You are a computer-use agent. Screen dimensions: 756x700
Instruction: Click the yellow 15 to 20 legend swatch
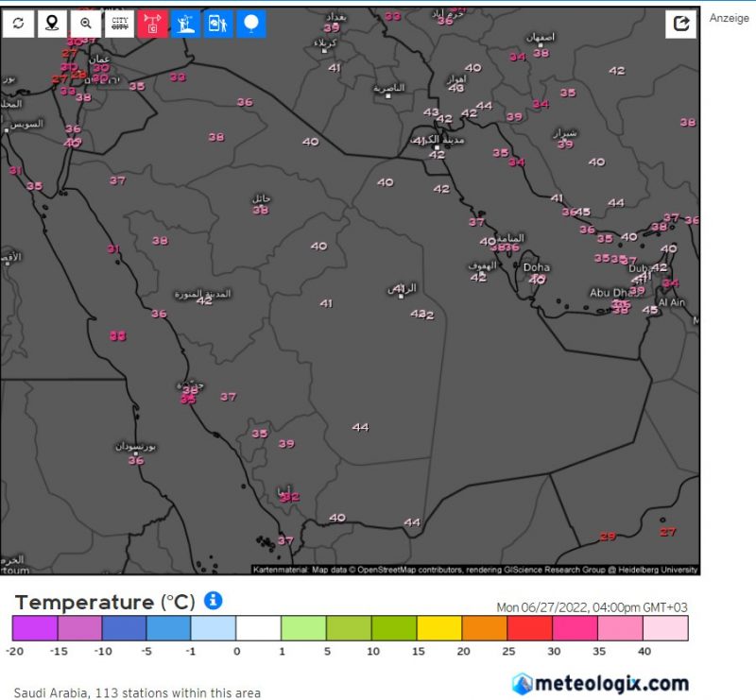coord(439,628)
